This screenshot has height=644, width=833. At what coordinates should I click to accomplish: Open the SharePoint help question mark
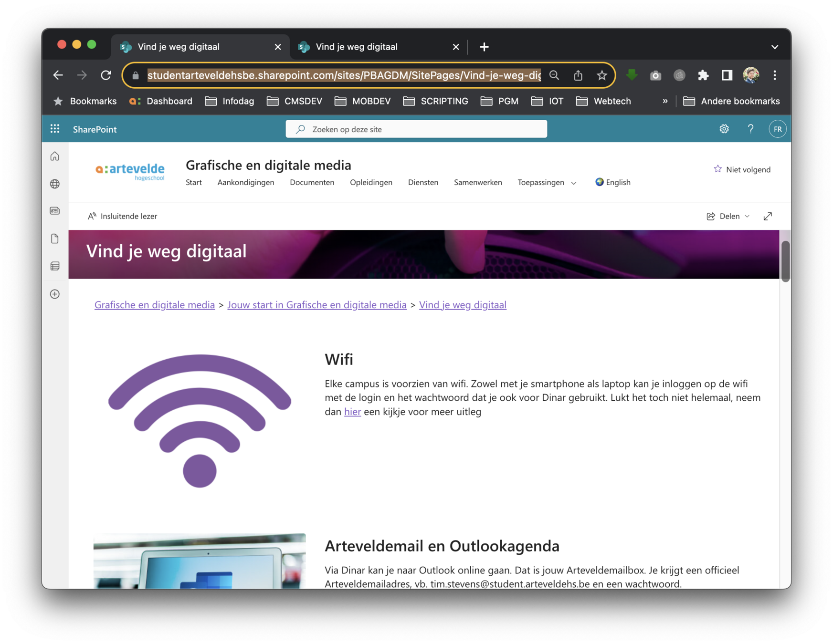(x=750, y=129)
